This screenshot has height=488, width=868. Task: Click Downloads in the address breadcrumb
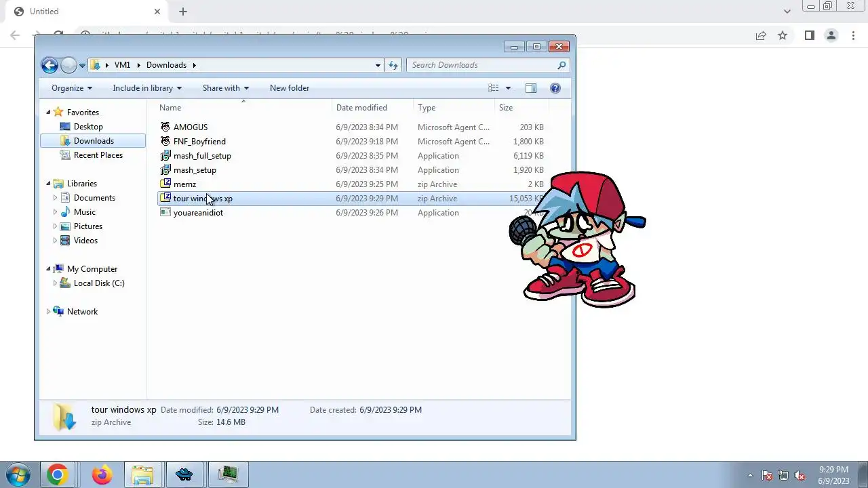166,65
